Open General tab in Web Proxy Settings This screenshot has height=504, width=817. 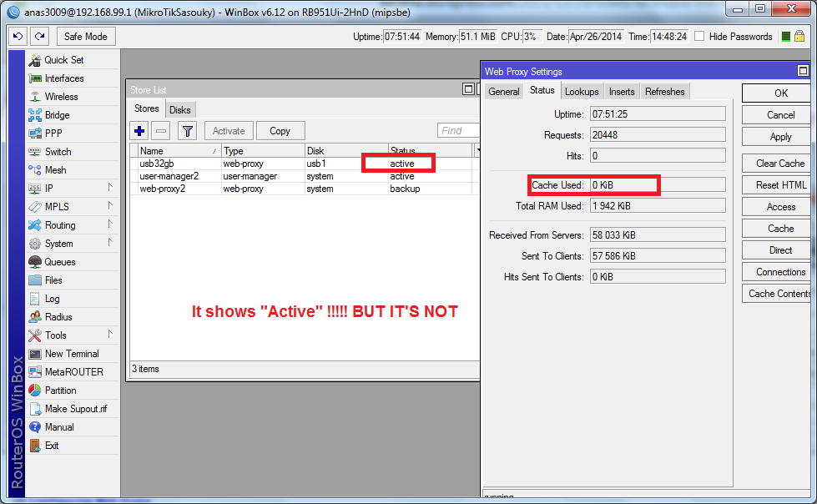pyautogui.click(x=503, y=92)
